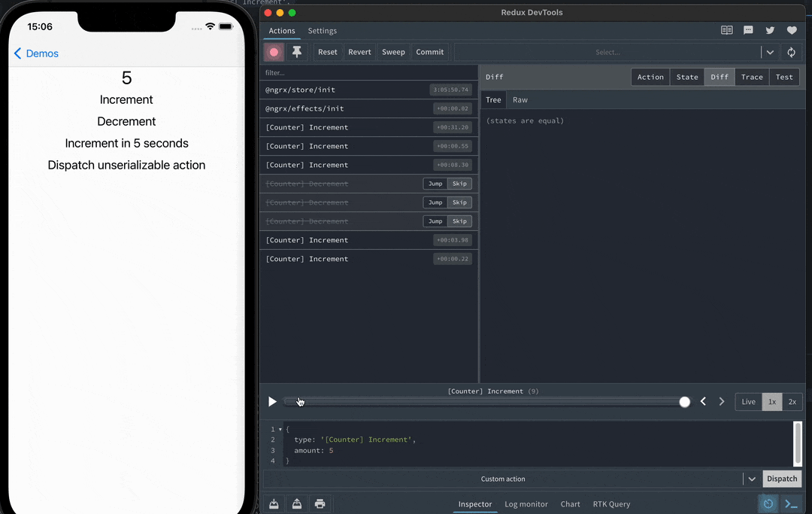The image size is (812, 514).
Task: Enable Live playback mode
Action: (x=748, y=402)
